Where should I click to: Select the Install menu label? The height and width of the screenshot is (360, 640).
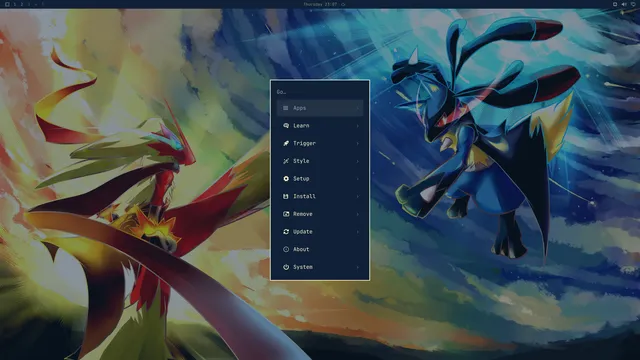(304, 196)
